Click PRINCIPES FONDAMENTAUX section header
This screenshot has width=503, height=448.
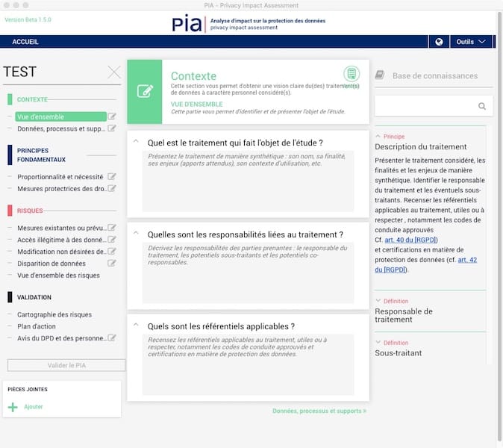(x=41, y=155)
